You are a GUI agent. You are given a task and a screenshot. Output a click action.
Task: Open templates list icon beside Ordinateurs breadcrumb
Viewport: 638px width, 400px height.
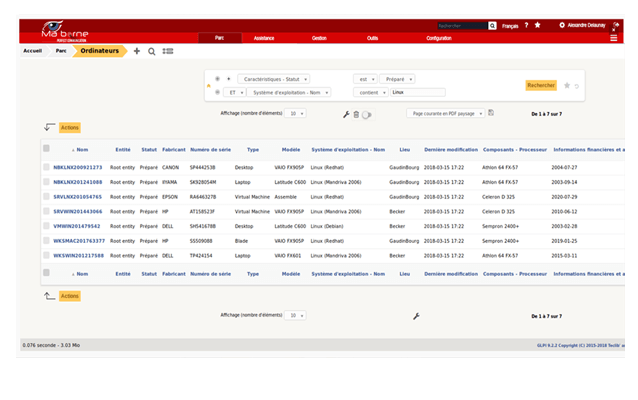(x=168, y=51)
